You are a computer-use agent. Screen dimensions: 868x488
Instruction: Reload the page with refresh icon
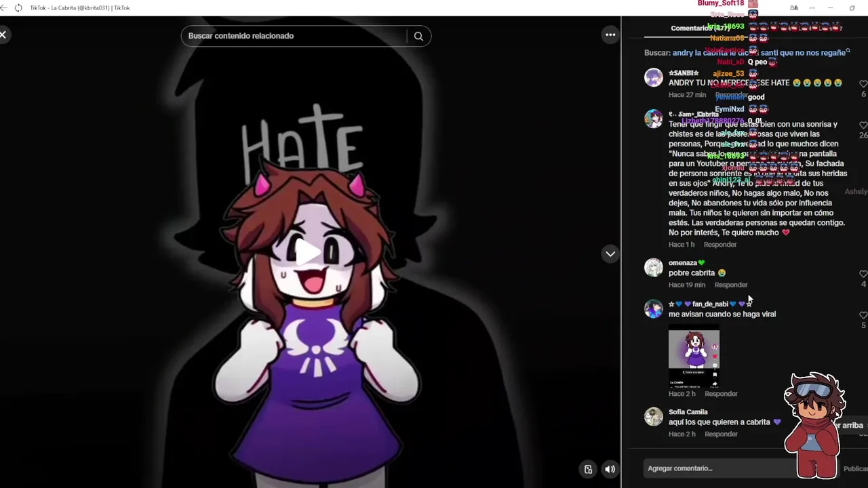coord(18,7)
